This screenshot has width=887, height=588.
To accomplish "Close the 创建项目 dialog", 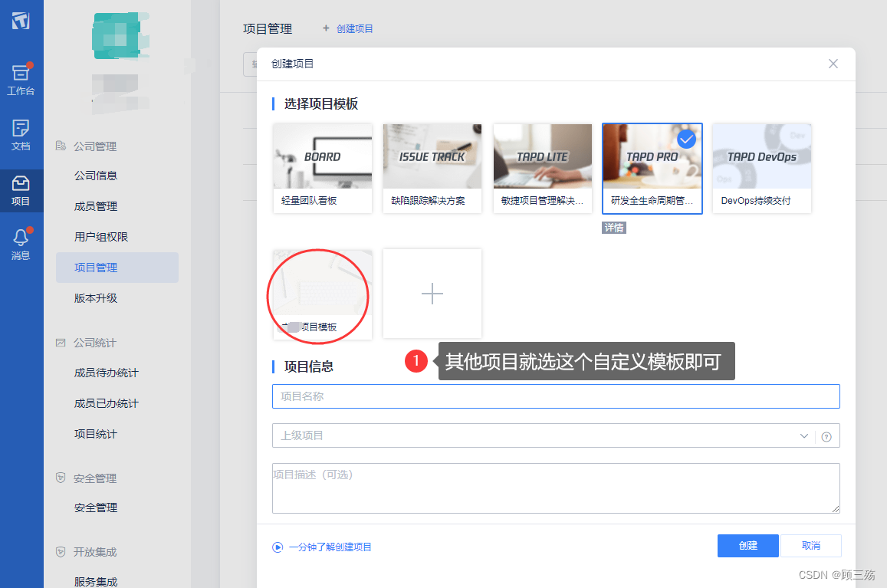I will pos(833,64).
